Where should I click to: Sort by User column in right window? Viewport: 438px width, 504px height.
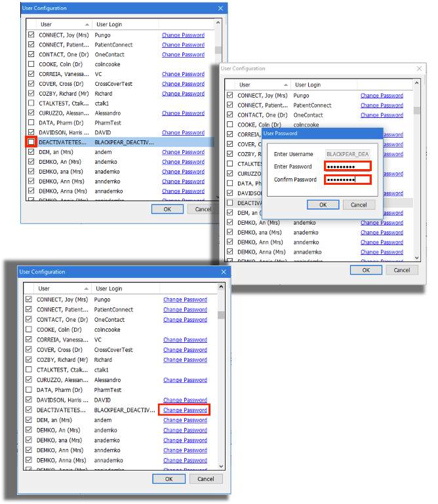point(262,85)
